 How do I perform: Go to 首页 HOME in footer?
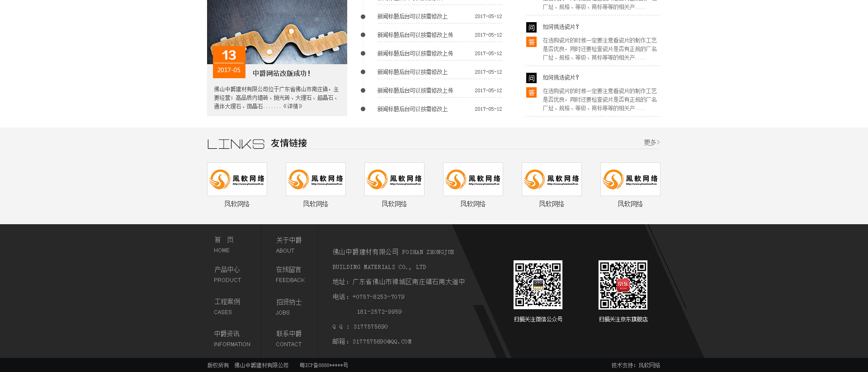(224, 245)
